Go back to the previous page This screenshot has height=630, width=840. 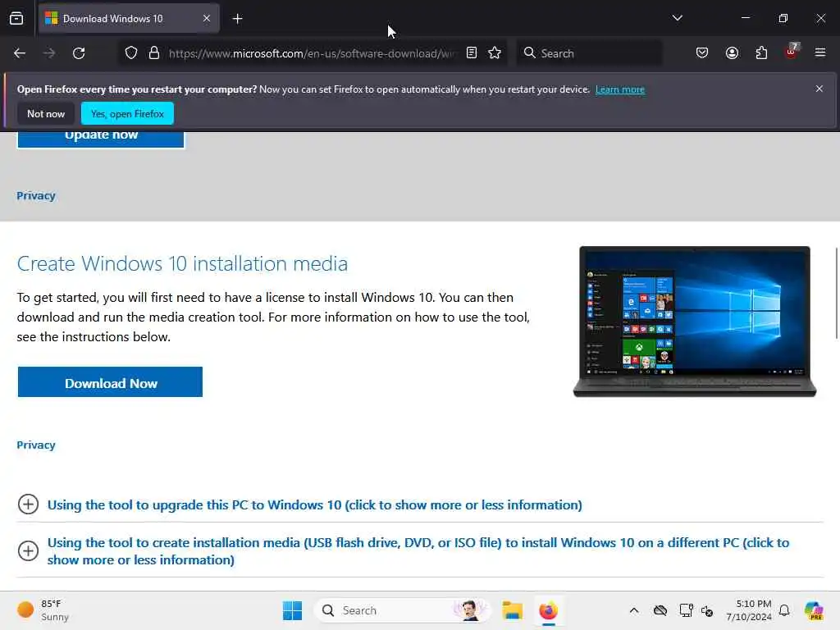pyautogui.click(x=20, y=53)
